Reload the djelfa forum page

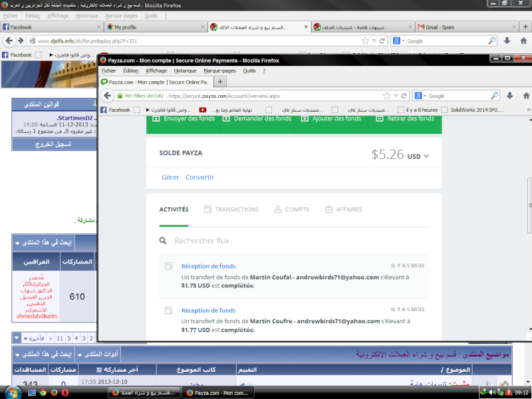[382, 41]
